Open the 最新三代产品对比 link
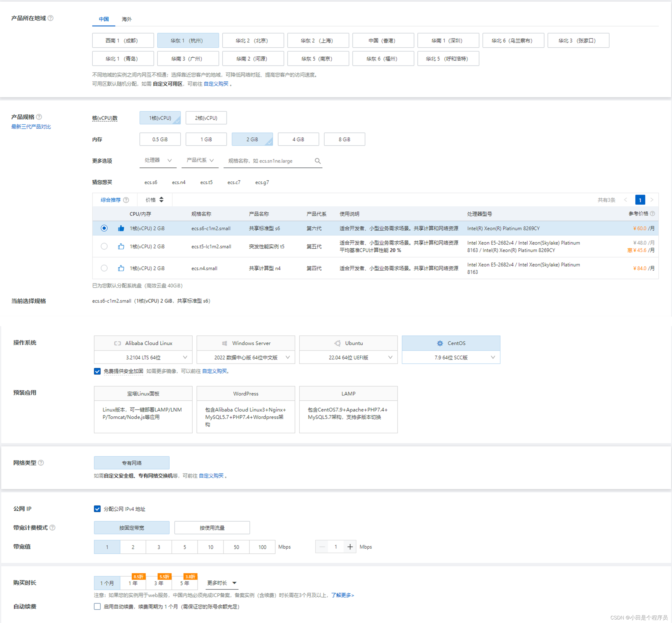672x623 pixels. 31,127
